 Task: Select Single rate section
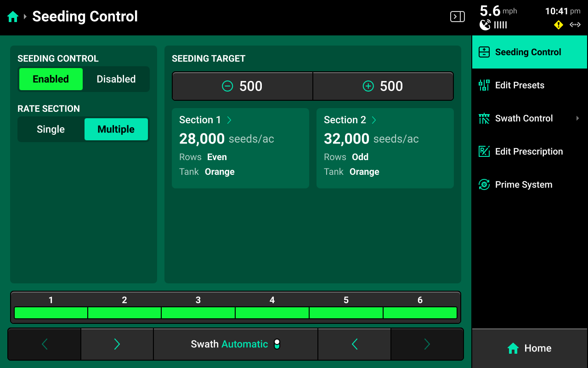click(x=51, y=129)
